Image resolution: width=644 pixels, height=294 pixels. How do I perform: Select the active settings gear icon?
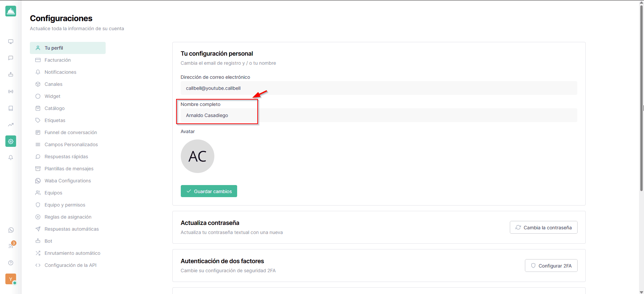tap(11, 141)
